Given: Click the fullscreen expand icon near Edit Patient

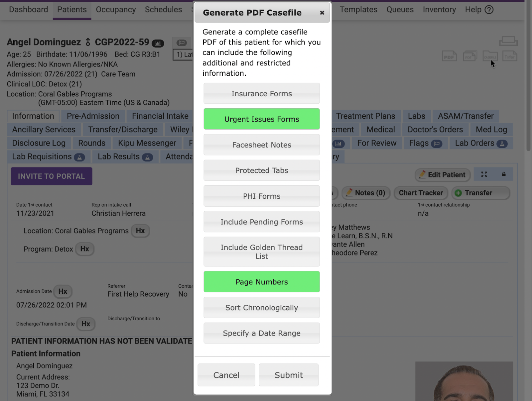Looking at the screenshot, I should [x=484, y=174].
